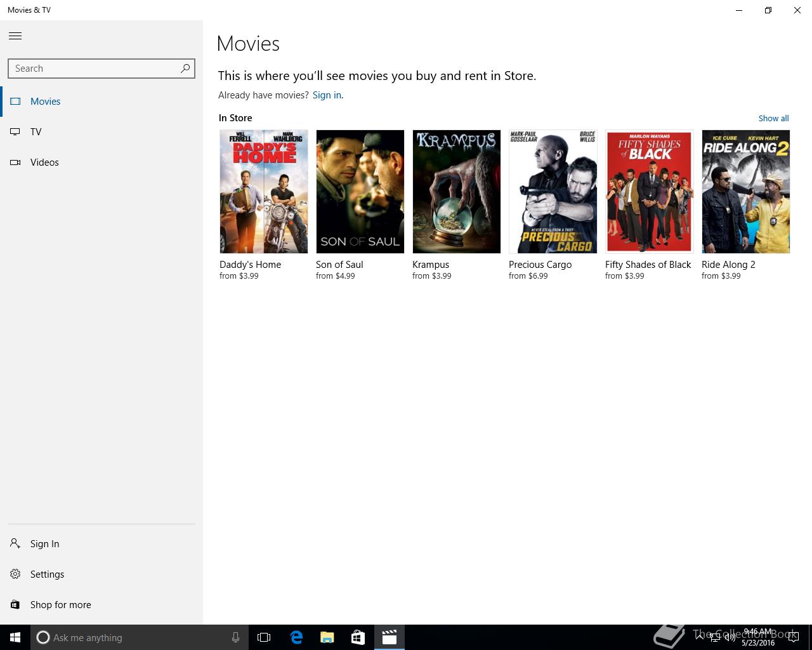Select the Videos camera icon
Screen dimensions: 812x650
click(x=15, y=162)
